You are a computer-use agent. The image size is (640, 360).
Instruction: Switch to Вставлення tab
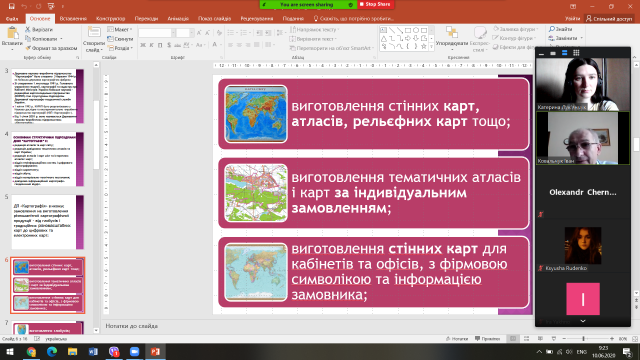coord(73,19)
